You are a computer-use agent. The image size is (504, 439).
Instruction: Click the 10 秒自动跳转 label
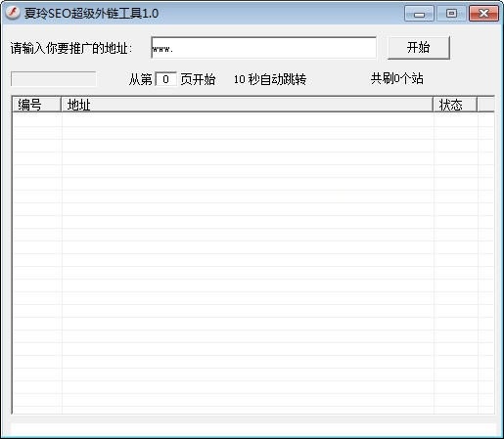(270, 79)
